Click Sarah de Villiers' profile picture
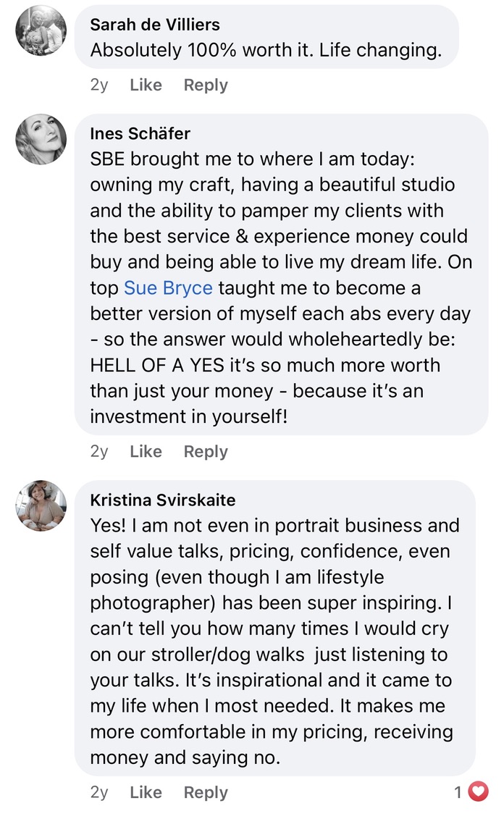The height and width of the screenshot is (819, 504). (41, 30)
